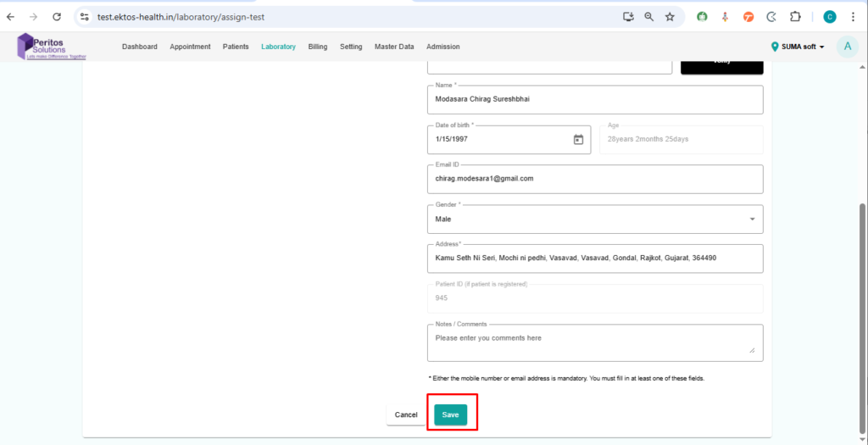The height and width of the screenshot is (445, 868).
Task: Open the zoom magnifier icon in address bar
Action: pos(649,17)
